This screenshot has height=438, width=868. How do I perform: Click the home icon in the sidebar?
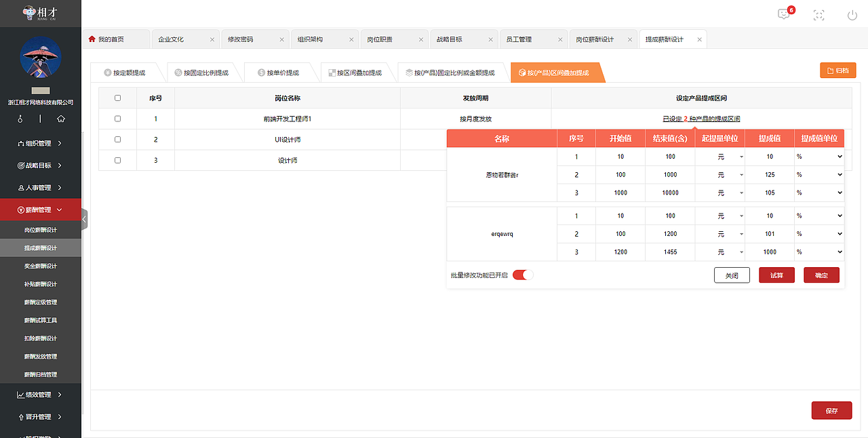[60, 119]
